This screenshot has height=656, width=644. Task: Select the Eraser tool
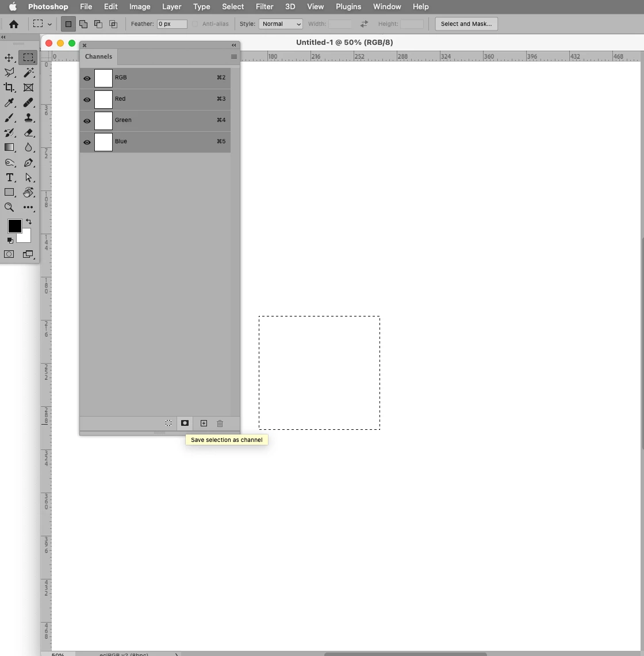tap(28, 132)
